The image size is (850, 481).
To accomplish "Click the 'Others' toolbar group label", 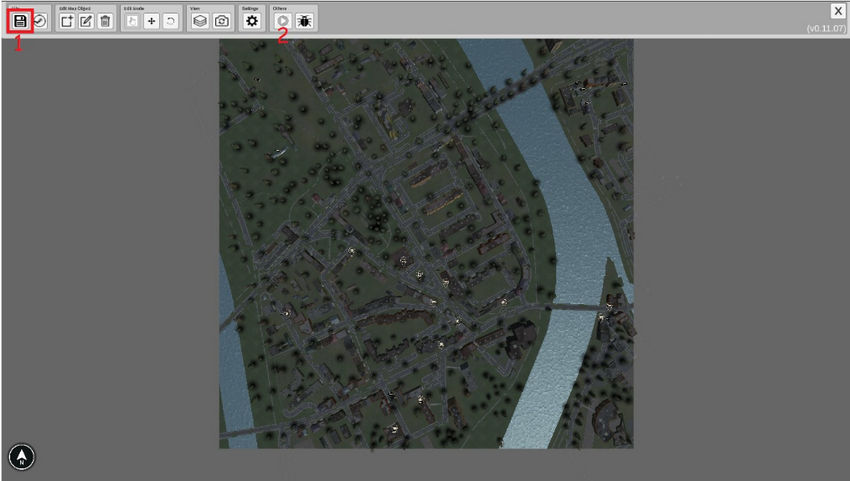I will [280, 8].
